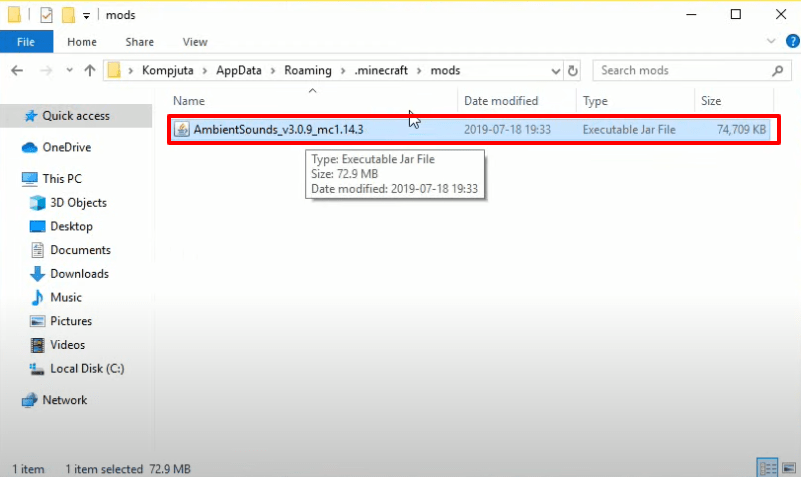Click the Kompjuta breadcrumb segment
Viewport: 801px width, 477px height.
click(168, 70)
